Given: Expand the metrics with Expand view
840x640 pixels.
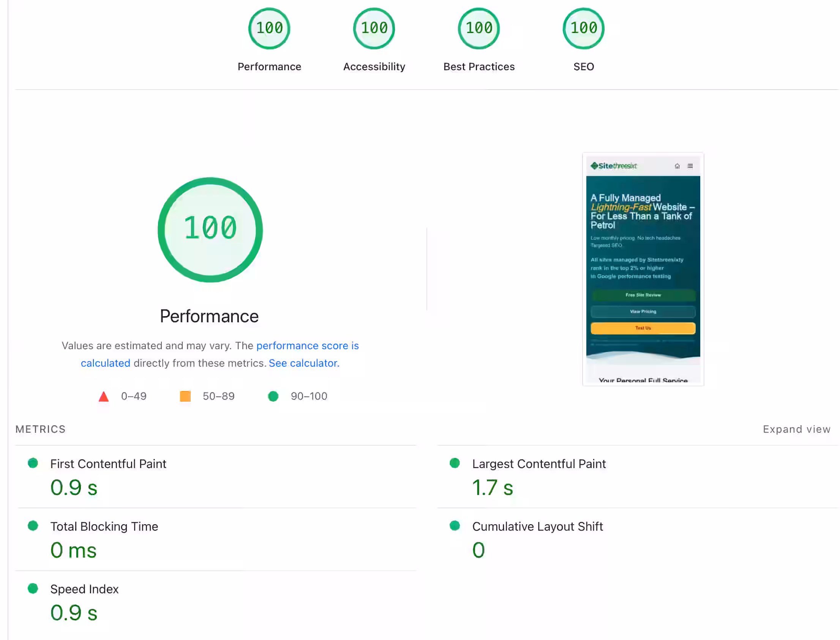Looking at the screenshot, I should (x=796, y=429).
